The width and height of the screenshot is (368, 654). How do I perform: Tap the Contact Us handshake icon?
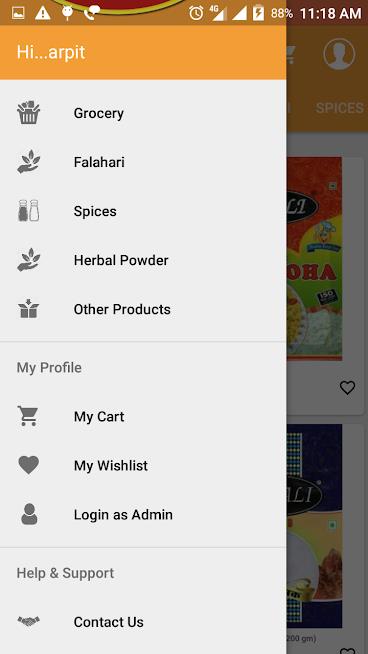(28, 621)
